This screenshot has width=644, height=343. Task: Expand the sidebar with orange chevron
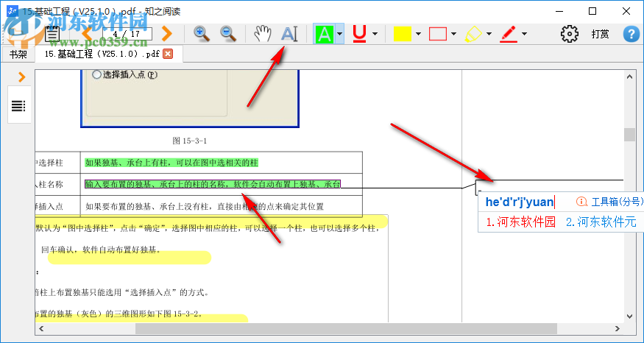(21, 77)
